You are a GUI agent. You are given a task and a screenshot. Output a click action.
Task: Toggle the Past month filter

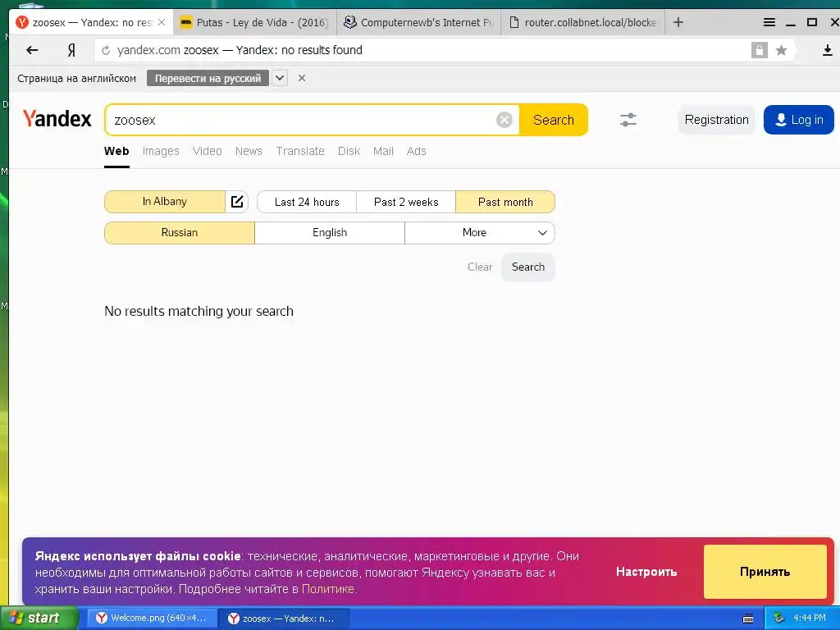click(505, 202)
